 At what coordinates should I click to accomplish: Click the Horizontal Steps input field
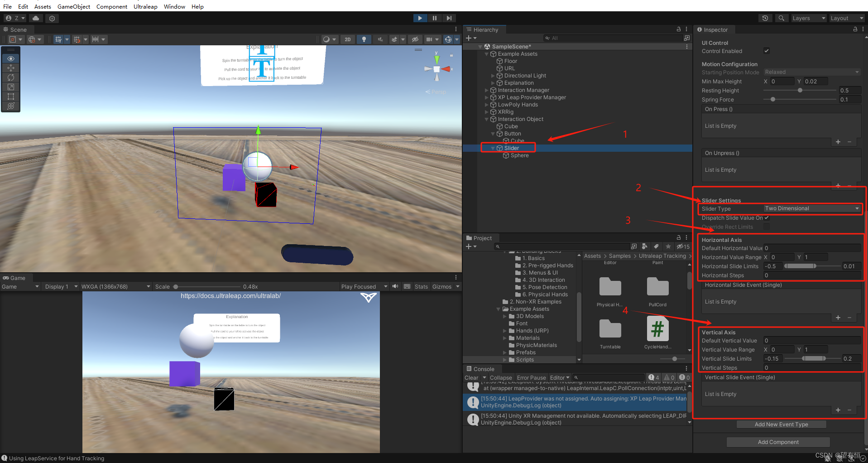[812, 275]
